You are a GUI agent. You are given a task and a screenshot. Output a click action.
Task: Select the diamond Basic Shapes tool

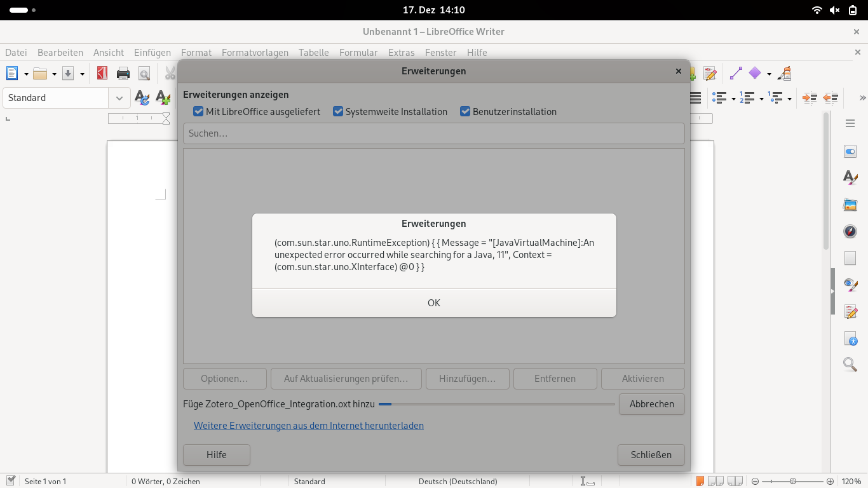point(755,74)
